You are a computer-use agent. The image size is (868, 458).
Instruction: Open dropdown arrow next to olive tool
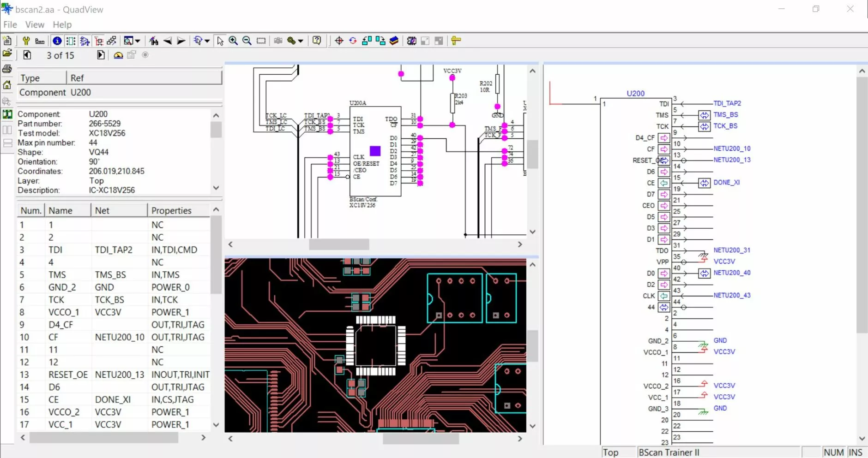tap(301, 41)
